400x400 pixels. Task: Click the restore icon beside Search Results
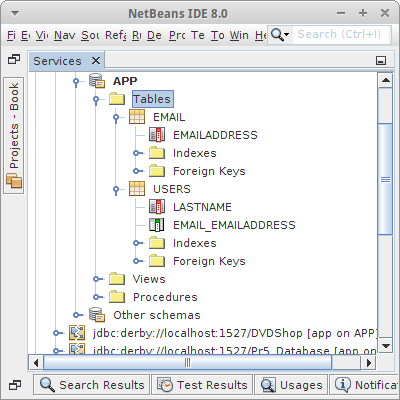(x=15, y=385)
